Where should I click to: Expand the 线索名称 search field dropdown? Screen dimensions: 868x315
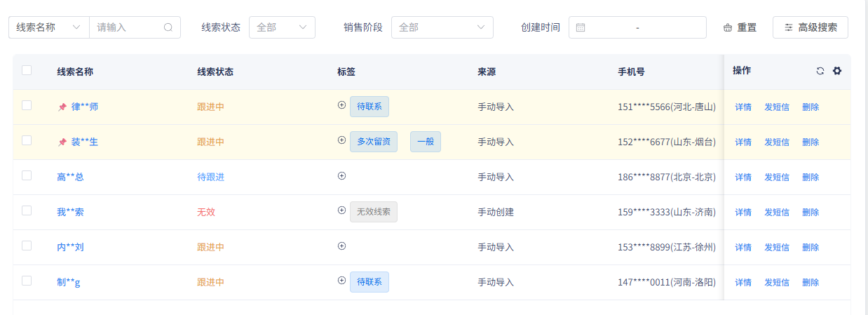tap(49, 27)
